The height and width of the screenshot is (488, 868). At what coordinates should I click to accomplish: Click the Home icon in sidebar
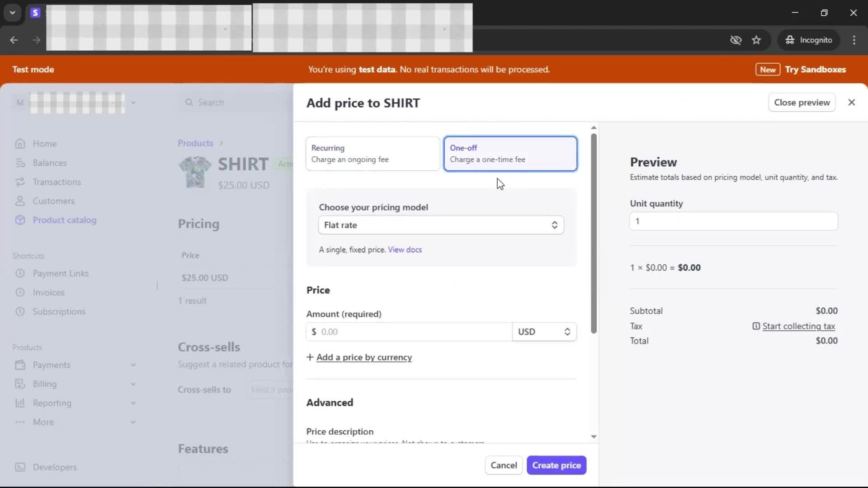[20, 144]
